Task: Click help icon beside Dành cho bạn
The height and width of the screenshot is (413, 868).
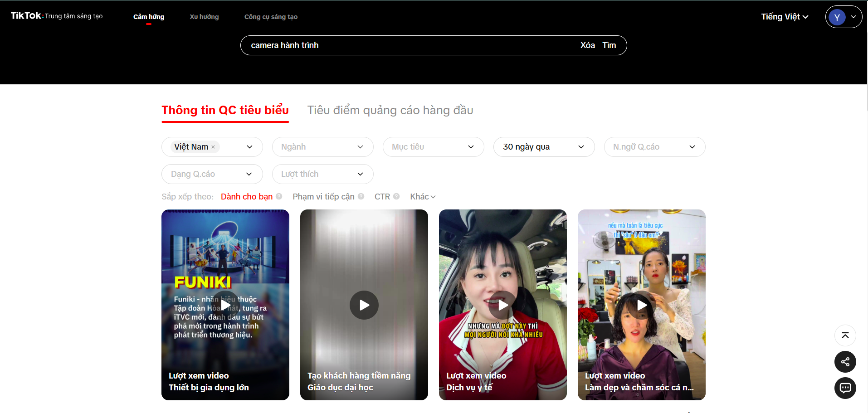Action: coord(279,197)
